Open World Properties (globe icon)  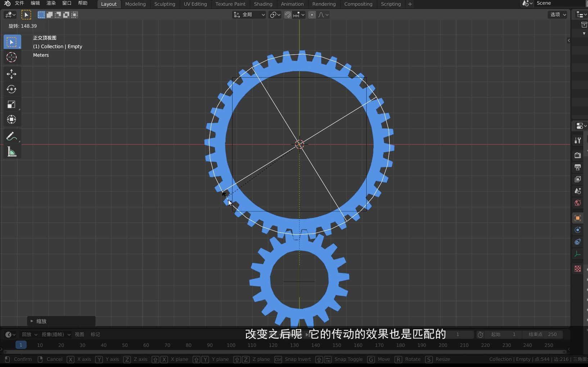click(578, 203)
